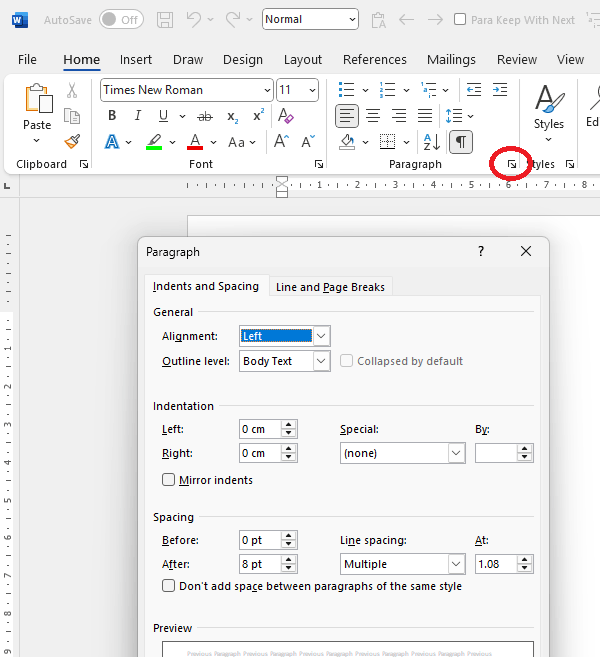Open Outline level dropdown
The image size is (600, 660).
coord(321,361)
